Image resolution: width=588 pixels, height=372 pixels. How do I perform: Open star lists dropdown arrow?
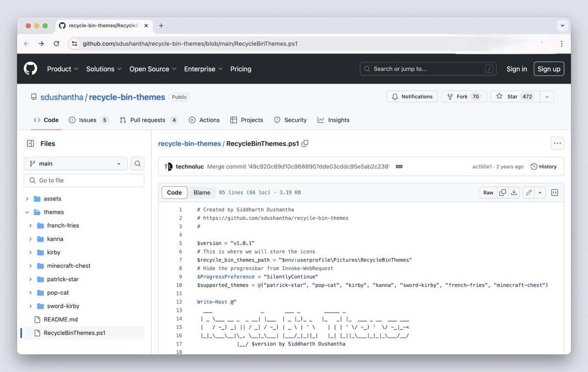click(x=547, y=97)
